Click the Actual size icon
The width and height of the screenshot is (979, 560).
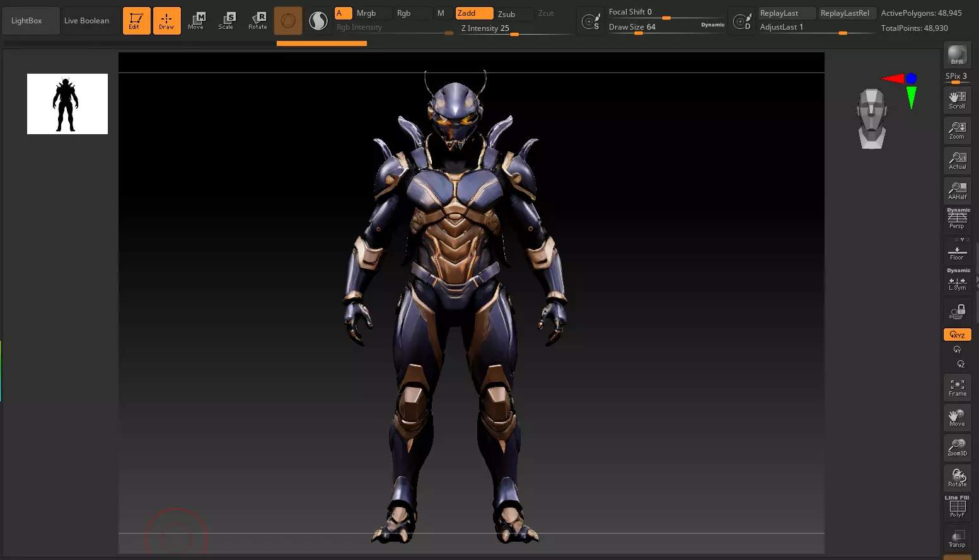click(x=957, y=161)
